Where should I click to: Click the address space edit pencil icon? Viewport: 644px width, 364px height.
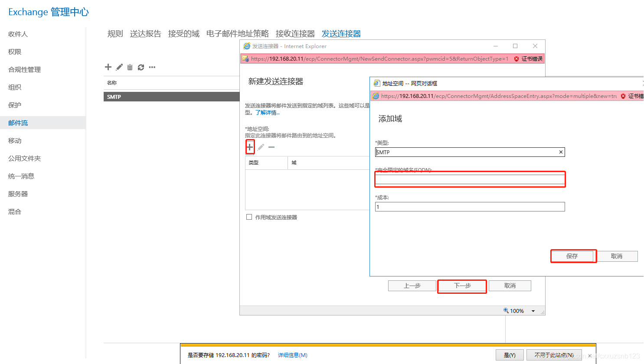pyautogui.click(x=261, y=147)
